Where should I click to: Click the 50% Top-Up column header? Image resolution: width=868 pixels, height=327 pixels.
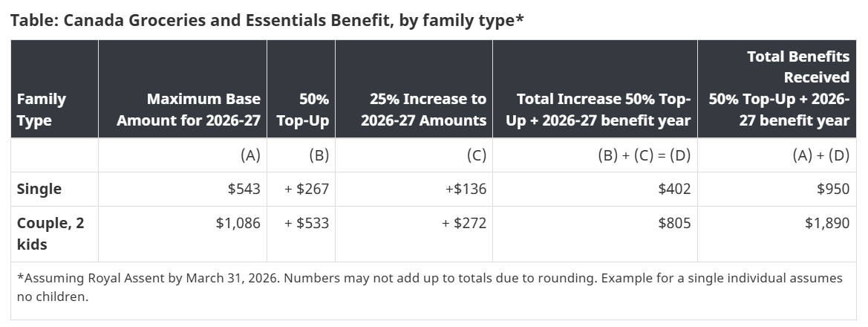pos(302,109)
